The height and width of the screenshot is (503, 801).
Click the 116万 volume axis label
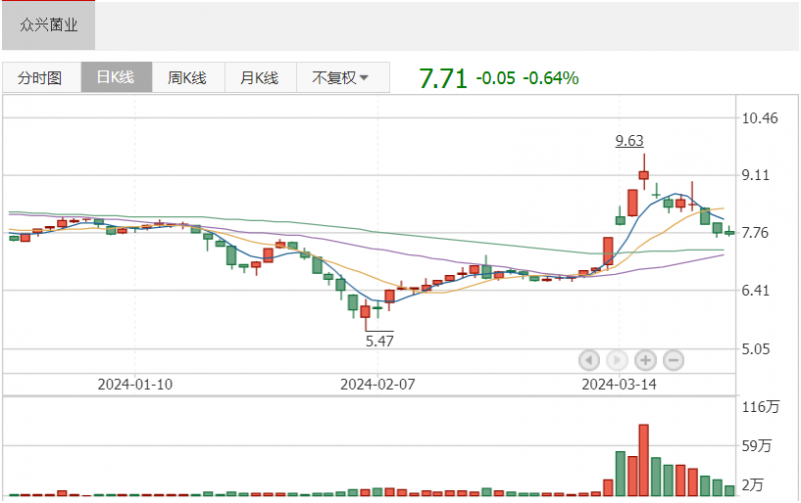click(x=761, y=407)
